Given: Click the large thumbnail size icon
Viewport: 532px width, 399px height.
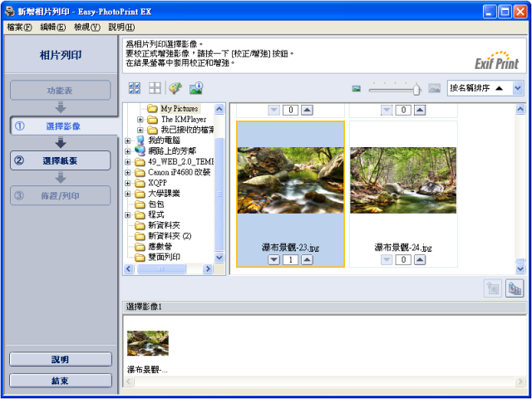Looking at the screenshot, I should coord(434,89).
